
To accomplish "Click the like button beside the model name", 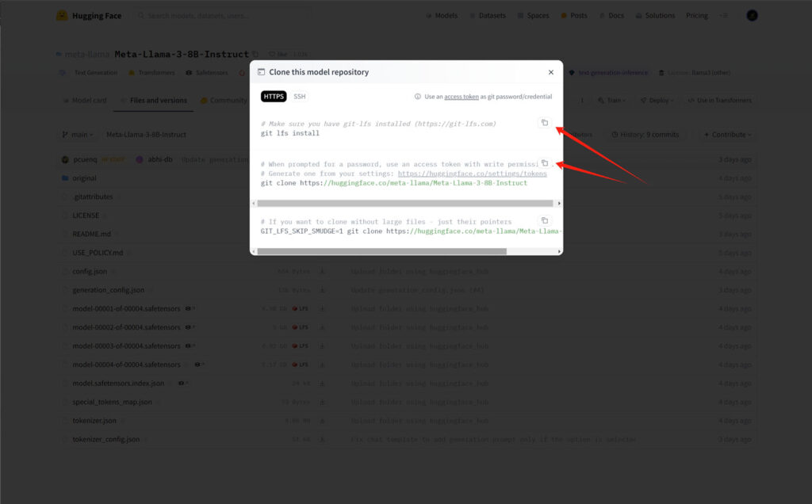I will pos(278,54).
